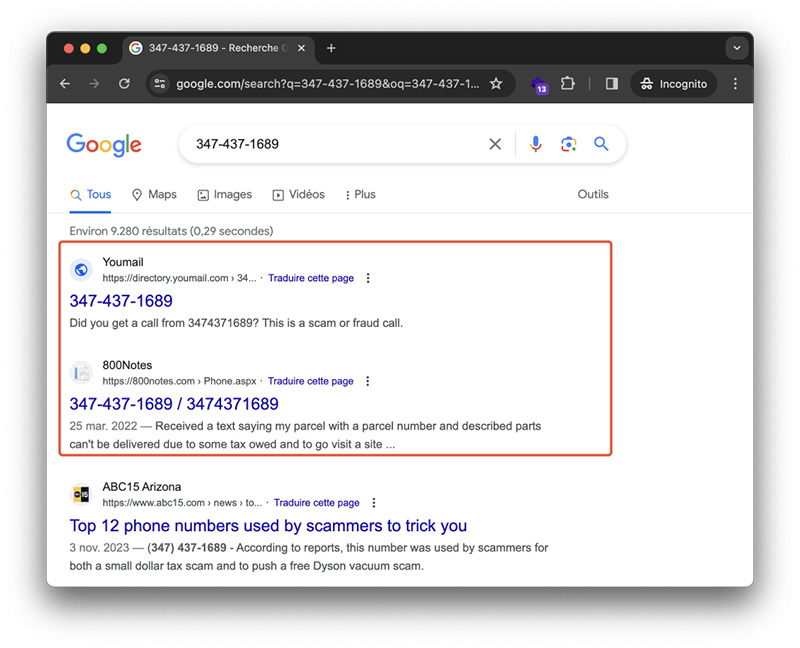Clear the search query with the X
The height and width of the screenshot is (648, 800).
click(495, 144)
